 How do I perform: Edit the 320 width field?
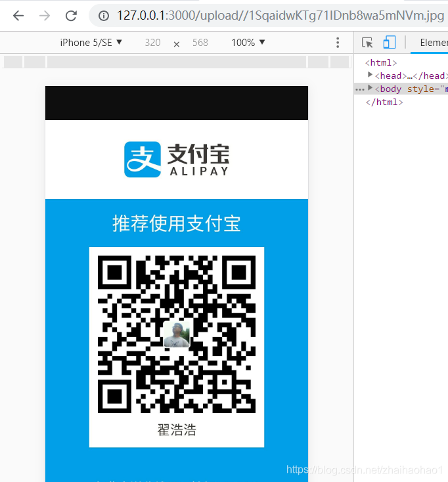[153, 43]
